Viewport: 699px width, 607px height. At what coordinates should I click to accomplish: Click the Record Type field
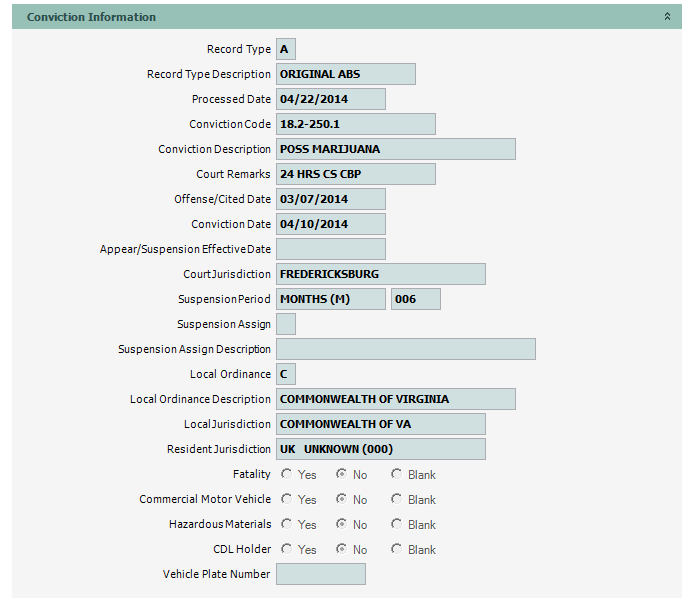[285, 49]
